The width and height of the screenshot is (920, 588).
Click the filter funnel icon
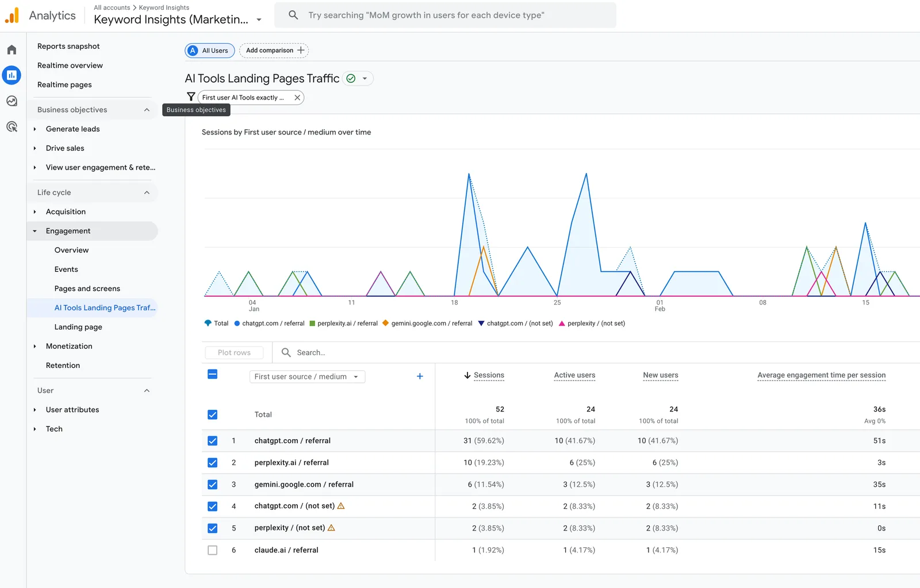pos(191,97)
